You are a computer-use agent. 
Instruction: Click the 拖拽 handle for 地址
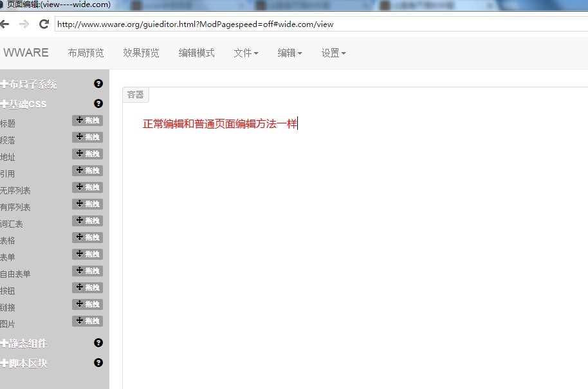coord(87,154)
